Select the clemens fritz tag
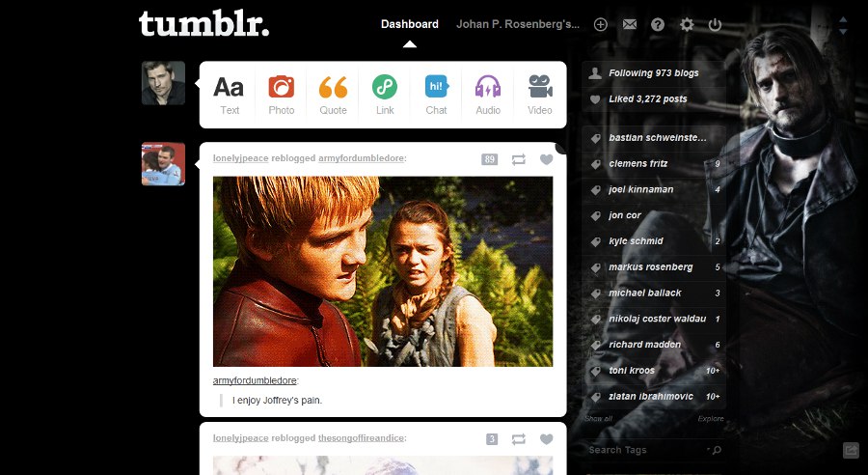This screenshot has width=868, height=475. pos(653,163)
